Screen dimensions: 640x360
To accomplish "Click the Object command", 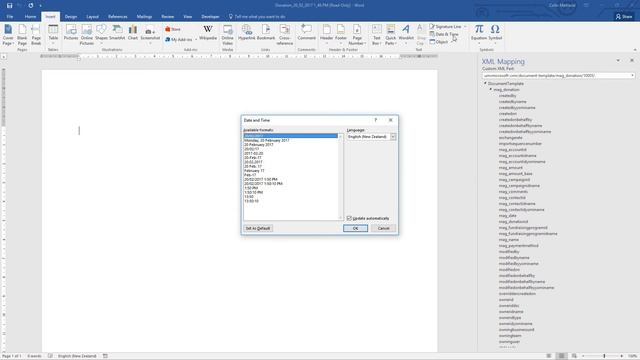I will 439,42.
